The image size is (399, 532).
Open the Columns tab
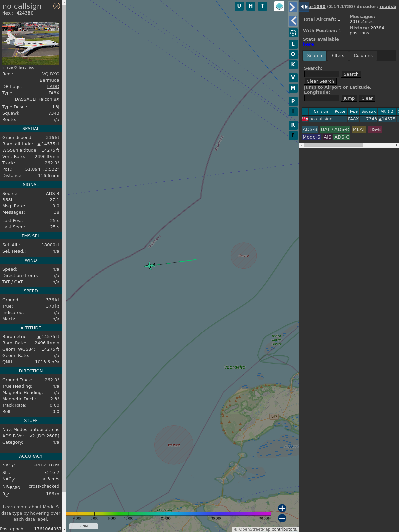point(363,56)
